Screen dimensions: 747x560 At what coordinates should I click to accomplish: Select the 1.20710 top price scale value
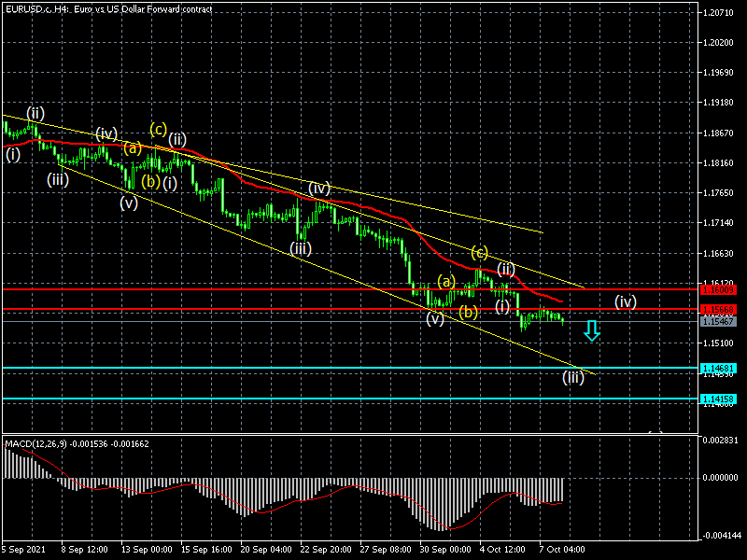(717, 12)
